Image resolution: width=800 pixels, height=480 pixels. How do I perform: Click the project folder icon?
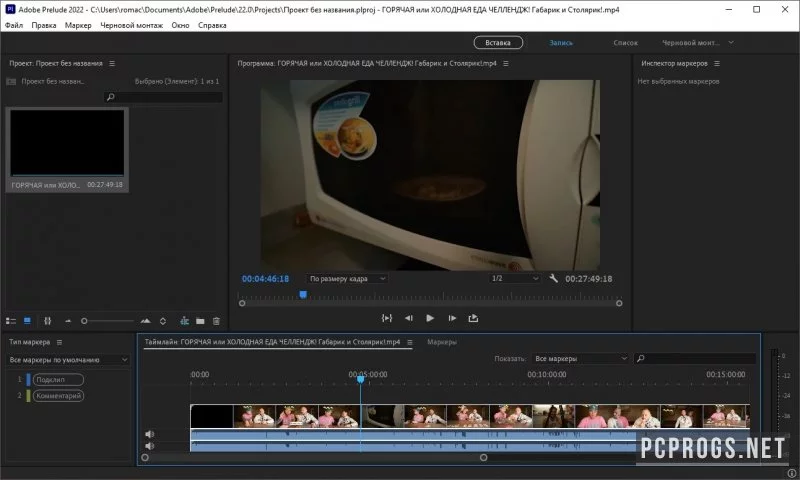coord(11,81)
